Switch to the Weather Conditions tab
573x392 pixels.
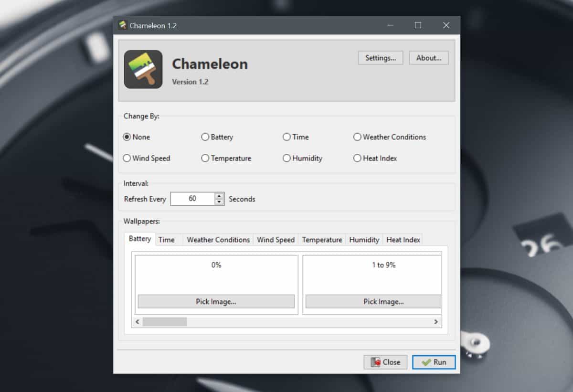(218, 240)
